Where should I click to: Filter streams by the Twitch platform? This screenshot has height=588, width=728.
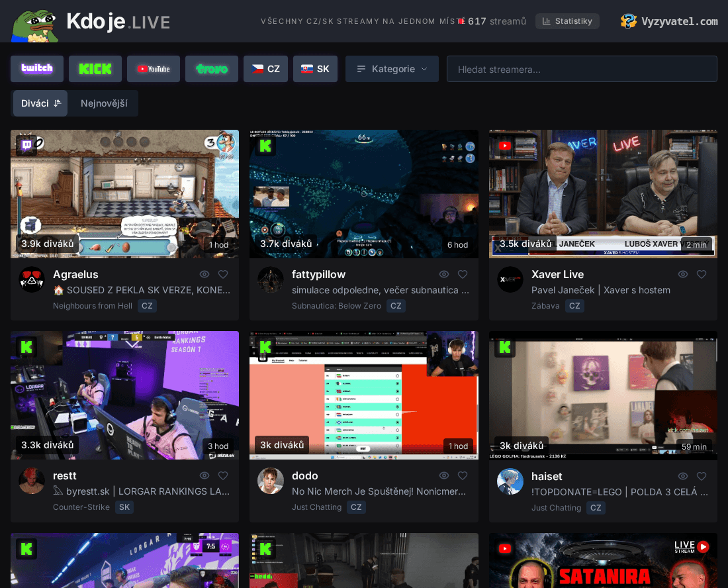(36, 68)
